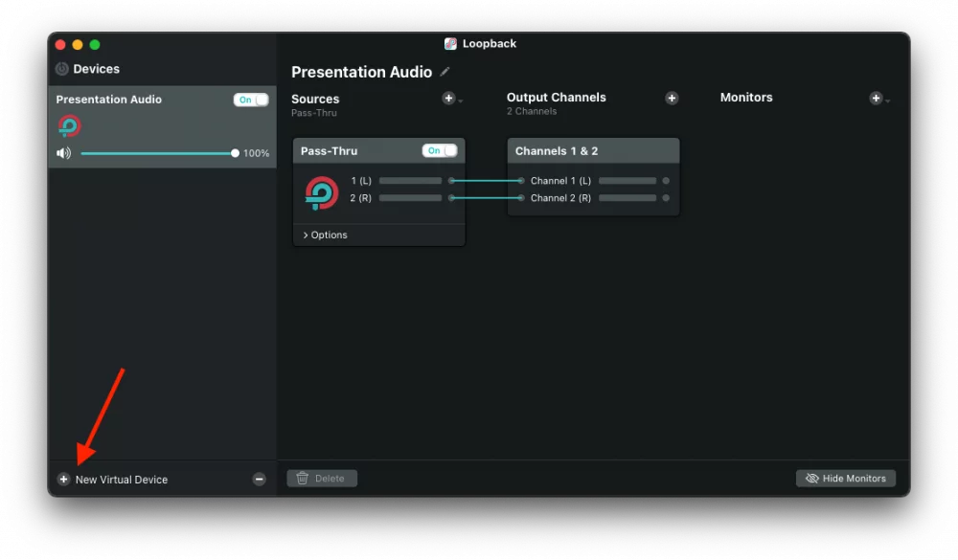Click the Sources column heading
Image resolution: width=958 pixels, height=560 pixels.
[x=315, y=99]
